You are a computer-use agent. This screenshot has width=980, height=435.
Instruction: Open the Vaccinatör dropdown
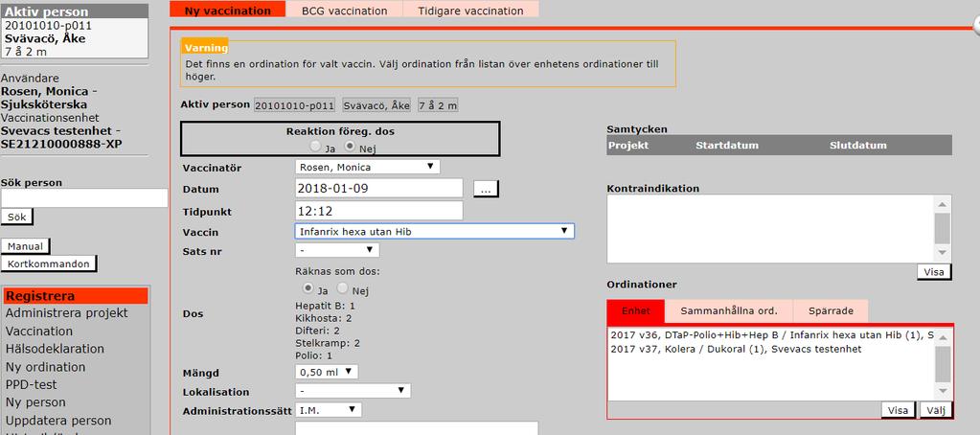368,167
